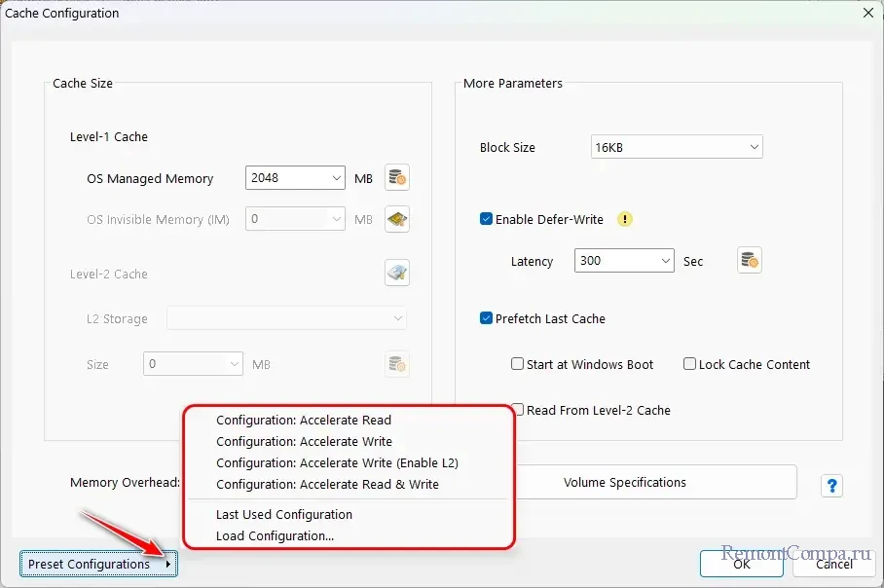The image size is (884, 588).
Task: Click the icon beside OS Managed Memory
Action: click(x=397, y=178)
